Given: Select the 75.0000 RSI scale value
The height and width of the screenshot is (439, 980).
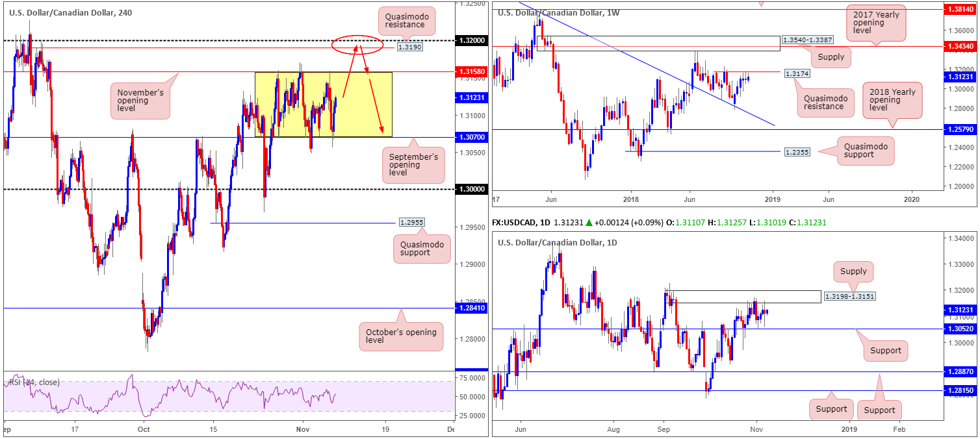Looking at the screenshot, I should [x=472, y=377].
